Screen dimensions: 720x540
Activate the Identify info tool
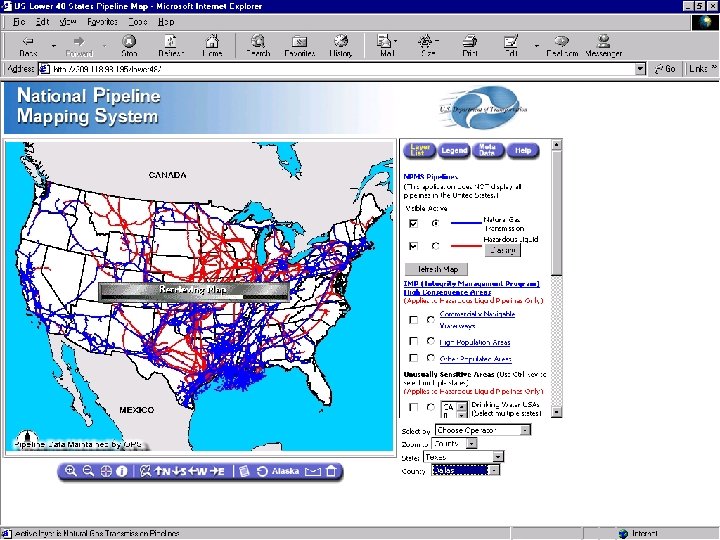pyautogui.click(x=122, y=471)
